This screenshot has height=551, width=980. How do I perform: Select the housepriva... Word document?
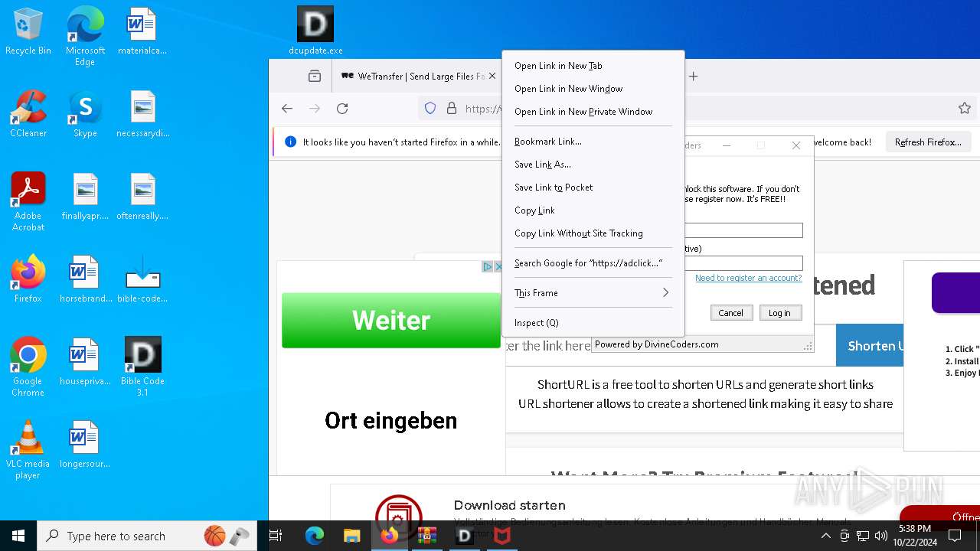click(x=85, y=363)
